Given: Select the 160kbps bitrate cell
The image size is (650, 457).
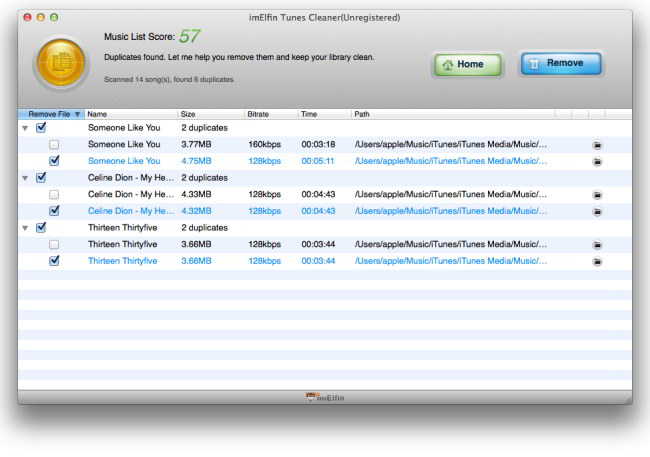Looking at the screenshot, I should pyautogui.click(x=264, y=144).
